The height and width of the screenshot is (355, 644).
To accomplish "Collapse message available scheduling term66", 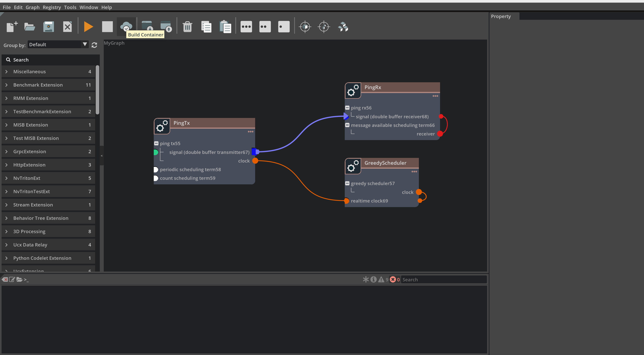I will click(347, 125).
